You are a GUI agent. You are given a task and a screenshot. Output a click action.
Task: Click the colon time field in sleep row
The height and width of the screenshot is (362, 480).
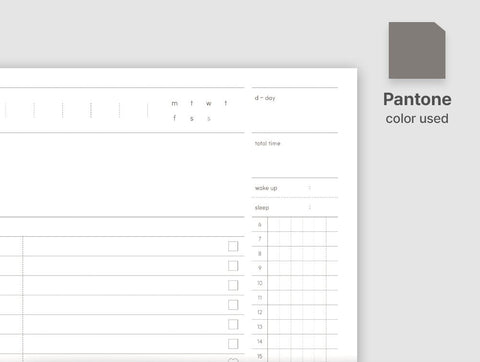[310, 207]
